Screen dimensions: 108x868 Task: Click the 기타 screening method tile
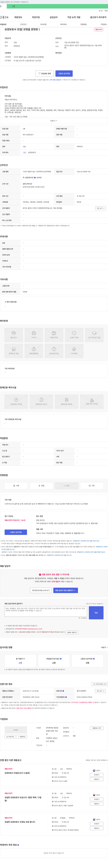[92, 486]
